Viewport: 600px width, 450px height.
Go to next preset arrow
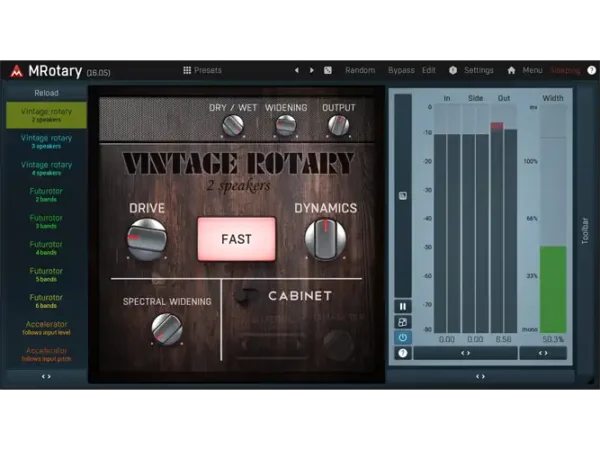pyautogui.click(x=312, y=70)
